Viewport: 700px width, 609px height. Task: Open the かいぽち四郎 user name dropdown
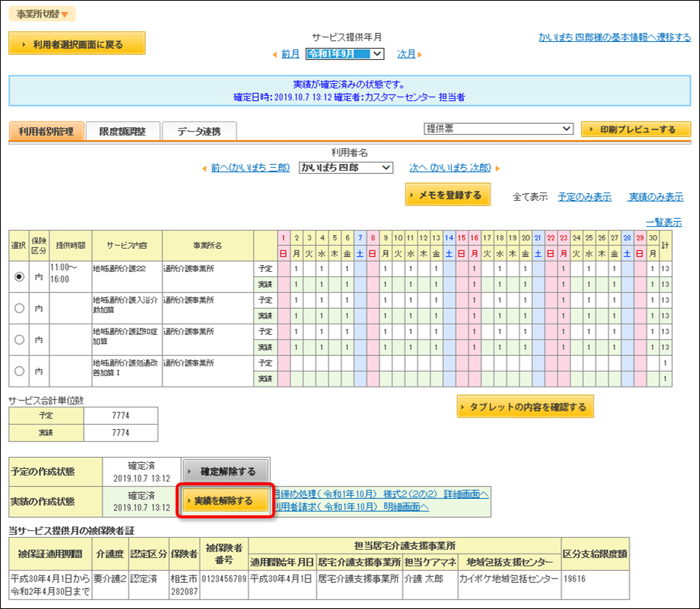coord(346,168)
